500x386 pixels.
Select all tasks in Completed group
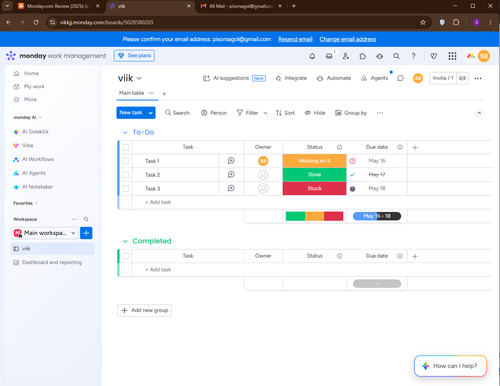pyautogui.click(x=126, y=256)
